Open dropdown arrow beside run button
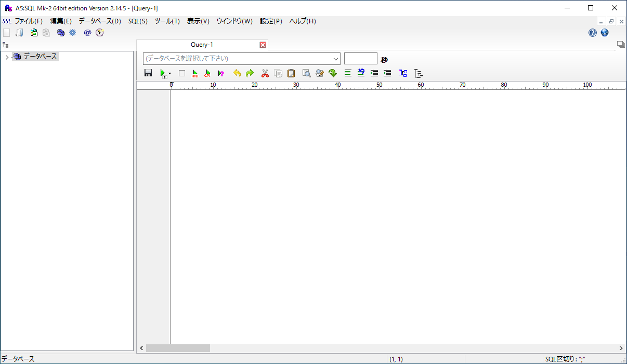The width and height of the screenshot is (627, 364). 169,74
